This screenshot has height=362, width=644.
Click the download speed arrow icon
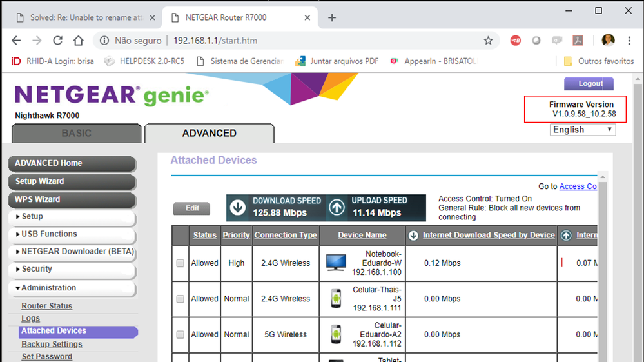(238, 208)
